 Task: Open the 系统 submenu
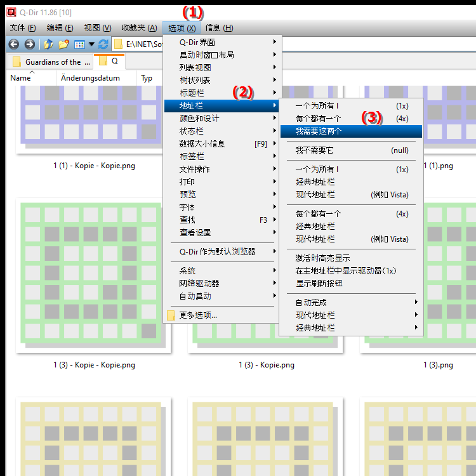pos(221,271)
